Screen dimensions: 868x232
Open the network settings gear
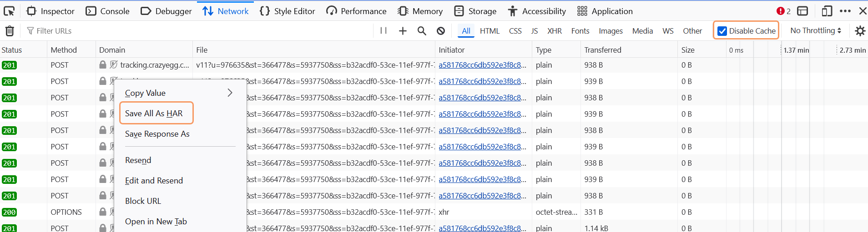tap(860, 31)
